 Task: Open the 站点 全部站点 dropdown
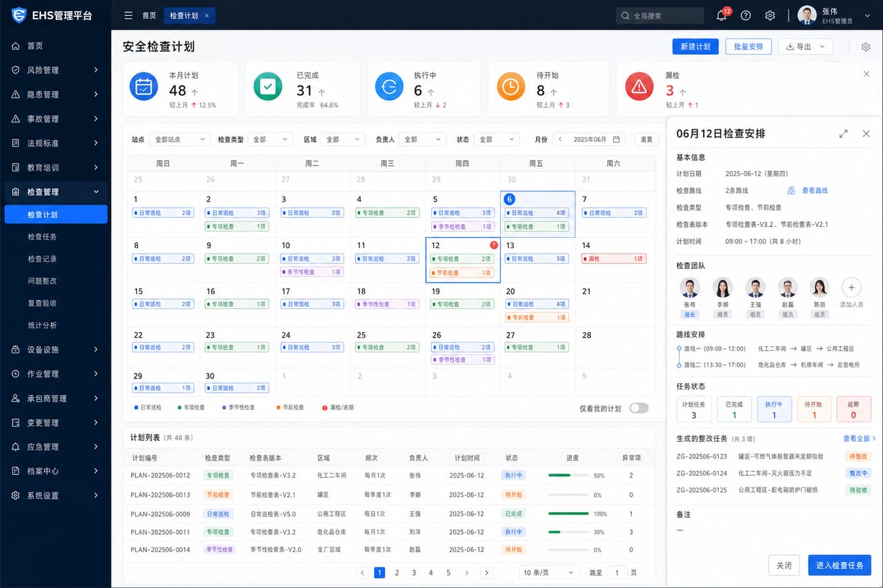point(179,139)
